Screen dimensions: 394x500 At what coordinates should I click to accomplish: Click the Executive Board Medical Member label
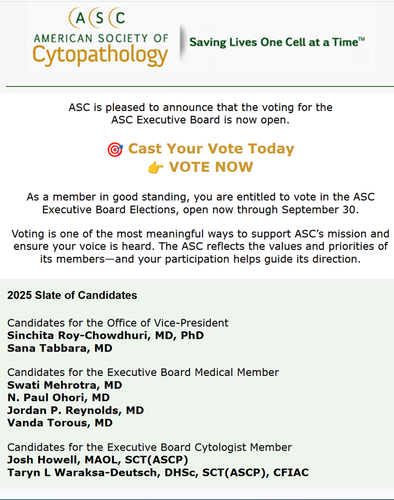tap(143, 372)
